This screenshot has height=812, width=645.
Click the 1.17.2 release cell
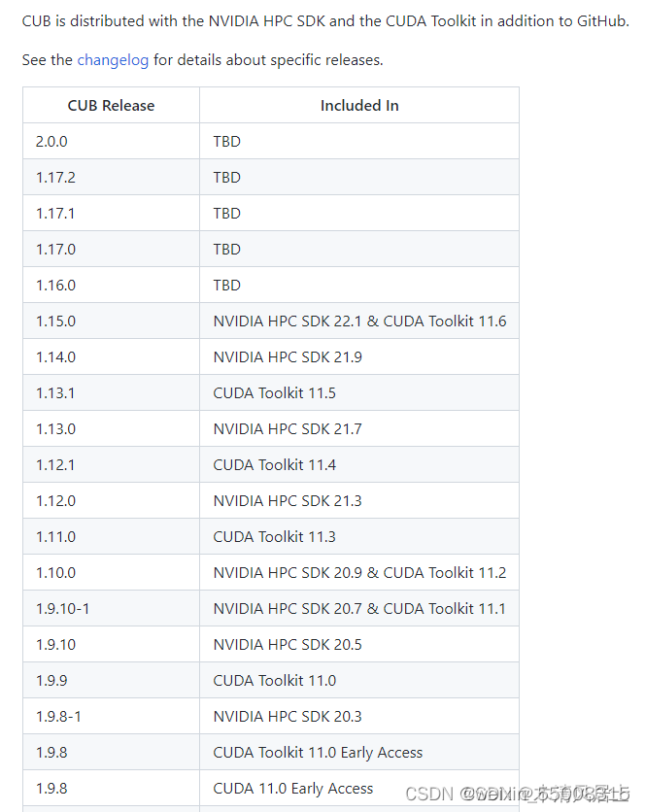(111, 177)
